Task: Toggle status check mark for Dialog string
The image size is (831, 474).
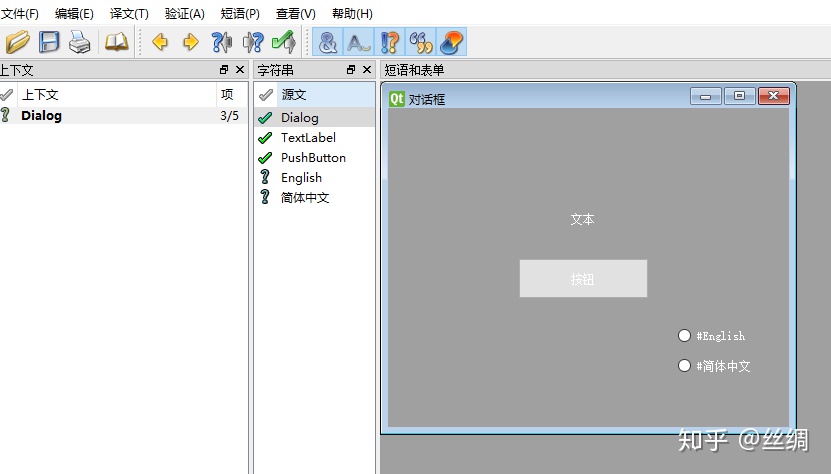Action: [265, 117]
